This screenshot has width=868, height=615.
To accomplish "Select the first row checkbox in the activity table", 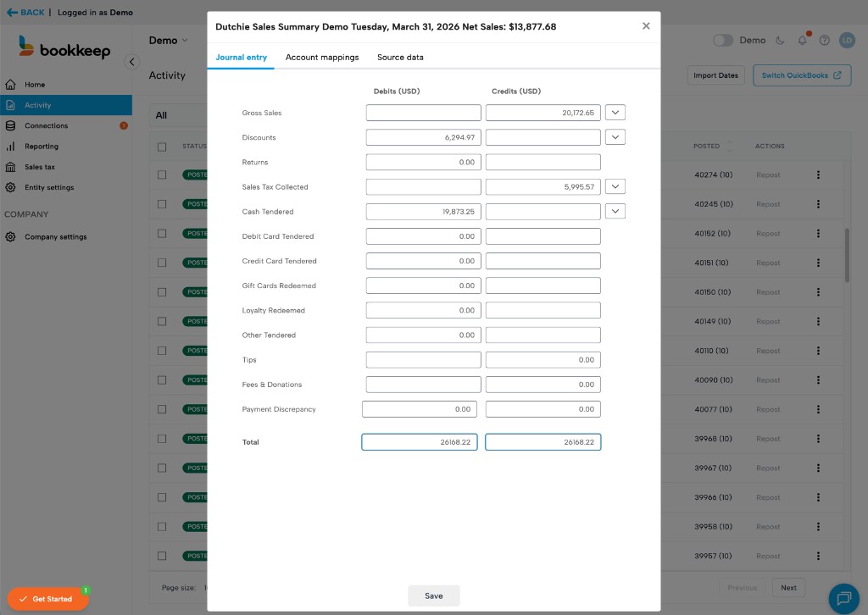I will click(x=162, y=175).
